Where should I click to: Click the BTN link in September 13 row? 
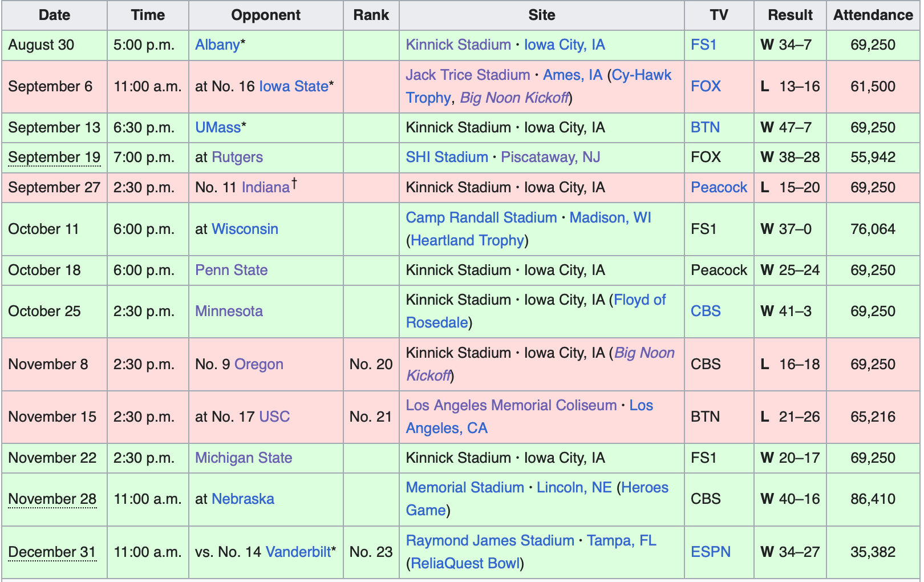click(x=705, y=128)
